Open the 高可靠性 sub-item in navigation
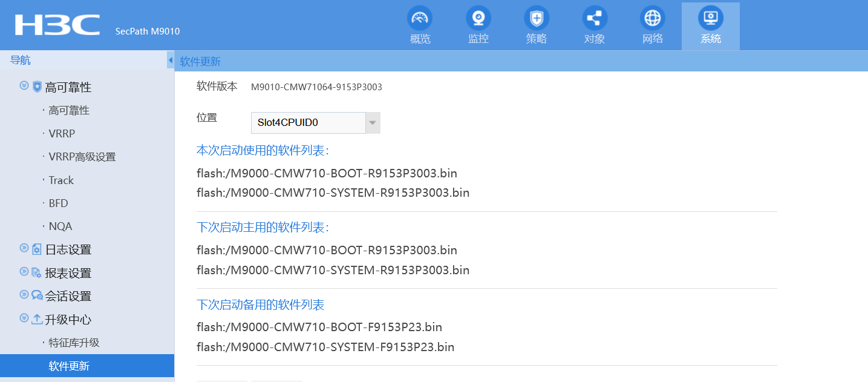 tap(69, 110)
